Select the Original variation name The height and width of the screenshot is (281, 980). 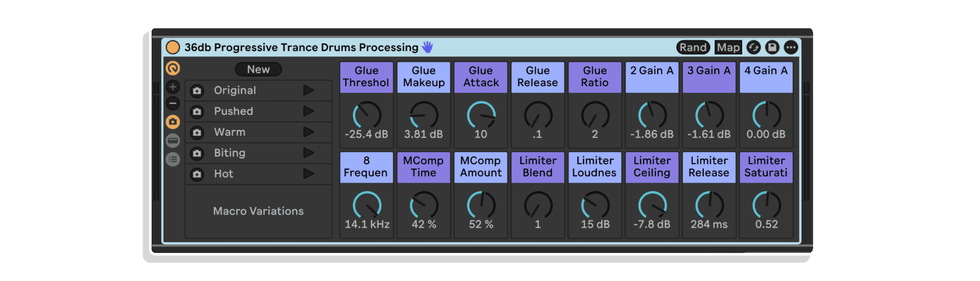click(x=235, y=90)
